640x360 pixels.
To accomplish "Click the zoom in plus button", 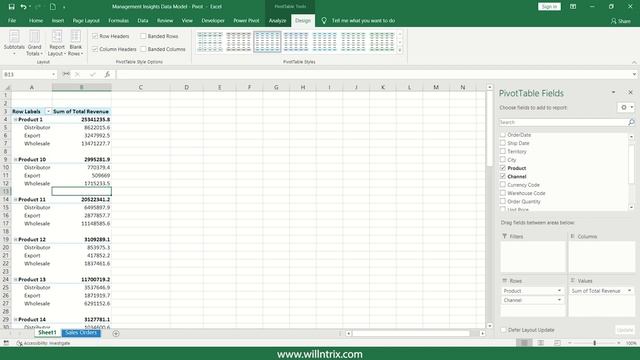I will point(619,343).
